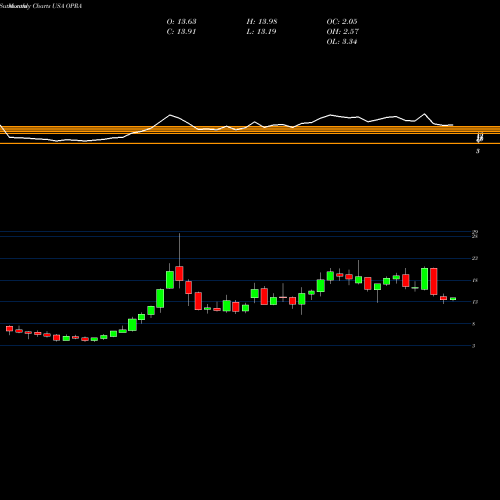Select the OH: 2.57 reading
Viewport: 500px width, 500px height.
click(343, 32)
